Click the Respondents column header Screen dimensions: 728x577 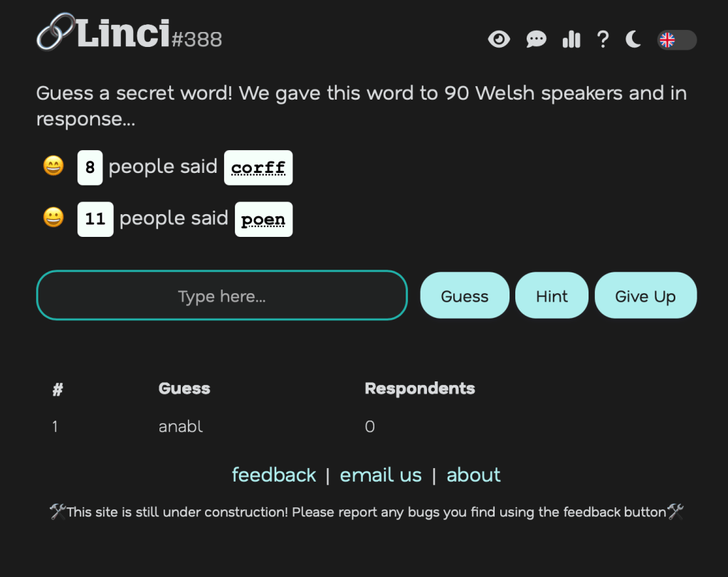coord(419,388)
